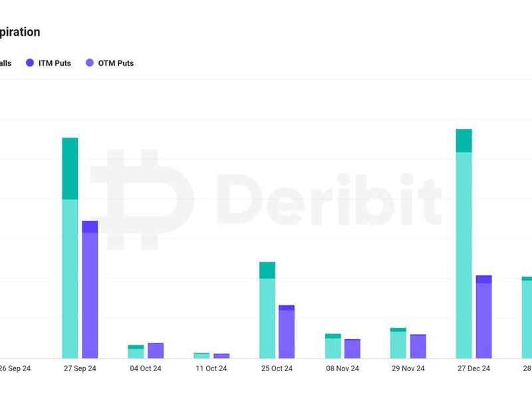Viewport: 532px width, 399px height.
Task: Click the purple 25 Oct 24 puts bar
Action: point(287,334)
